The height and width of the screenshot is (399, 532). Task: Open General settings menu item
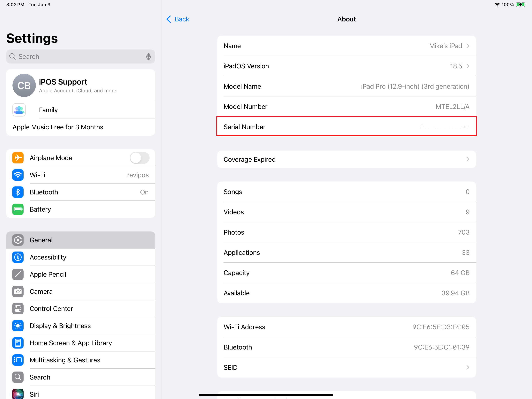[81, 240]
